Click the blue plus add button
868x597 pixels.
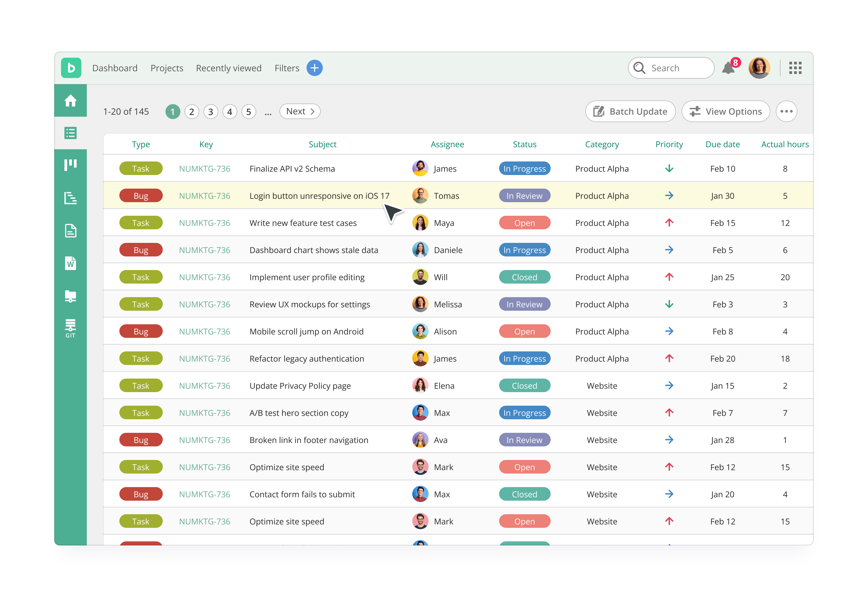[x=314, y=68]
